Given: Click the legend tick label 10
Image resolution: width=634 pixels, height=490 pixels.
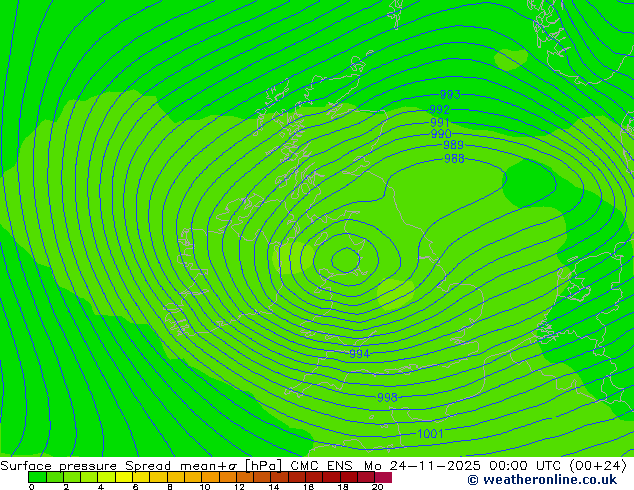Looking at the screenshot, I should (x=205, y=487).
